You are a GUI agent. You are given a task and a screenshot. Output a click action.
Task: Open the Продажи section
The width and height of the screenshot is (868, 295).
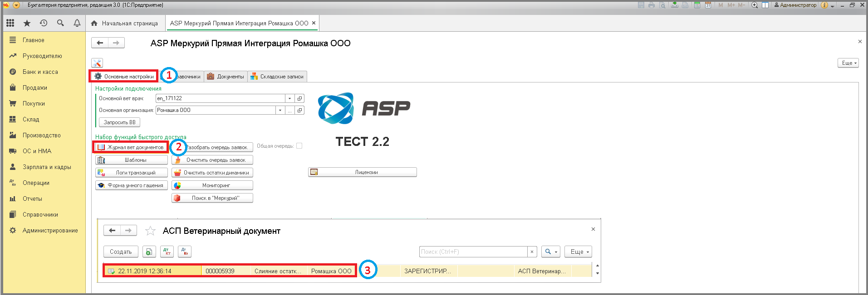35,88
